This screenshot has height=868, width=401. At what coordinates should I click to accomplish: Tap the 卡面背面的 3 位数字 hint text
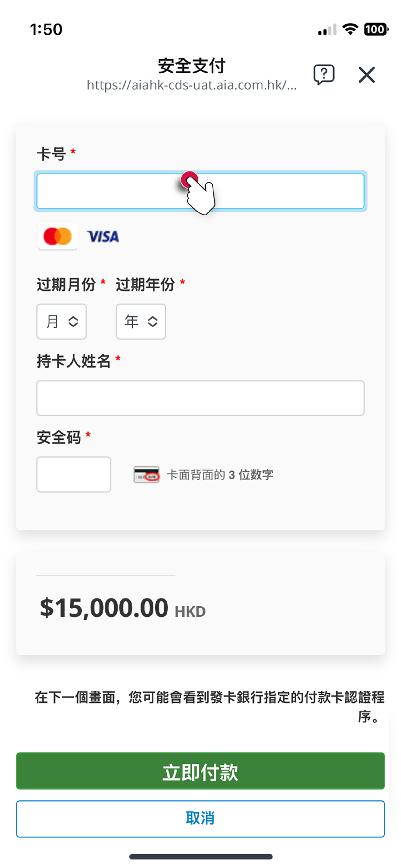tap(220, 475)
